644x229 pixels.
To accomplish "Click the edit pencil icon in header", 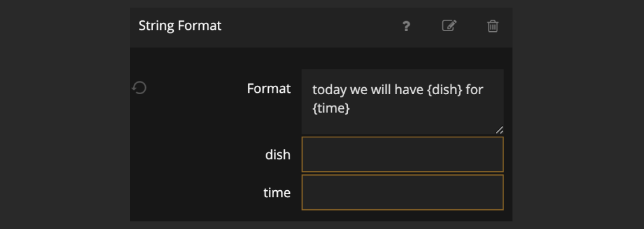I will [449, 26].
